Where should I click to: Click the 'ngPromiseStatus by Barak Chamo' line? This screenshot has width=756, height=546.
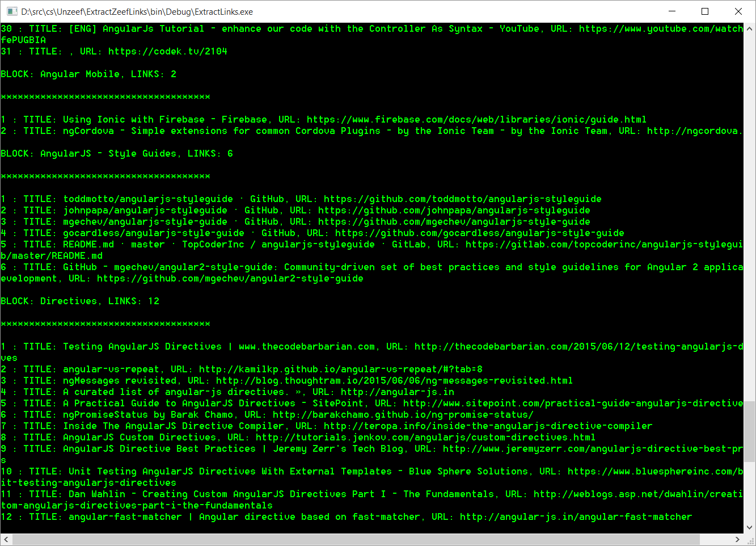click(x=267, y=414)
